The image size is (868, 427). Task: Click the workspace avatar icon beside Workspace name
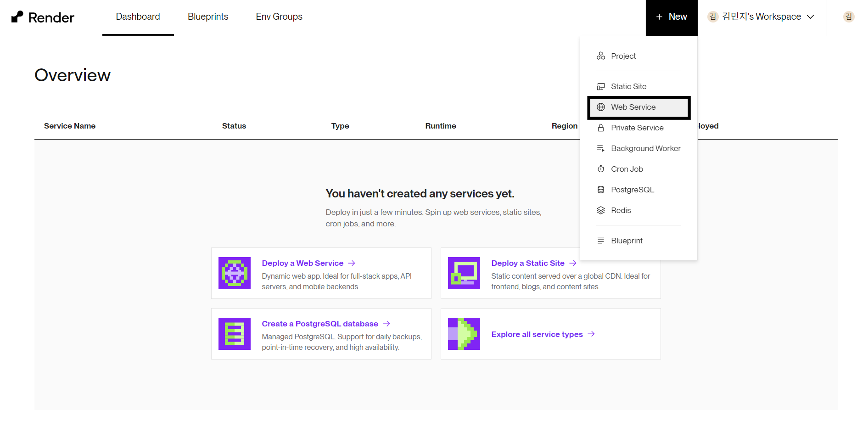[x=713, y=17]
